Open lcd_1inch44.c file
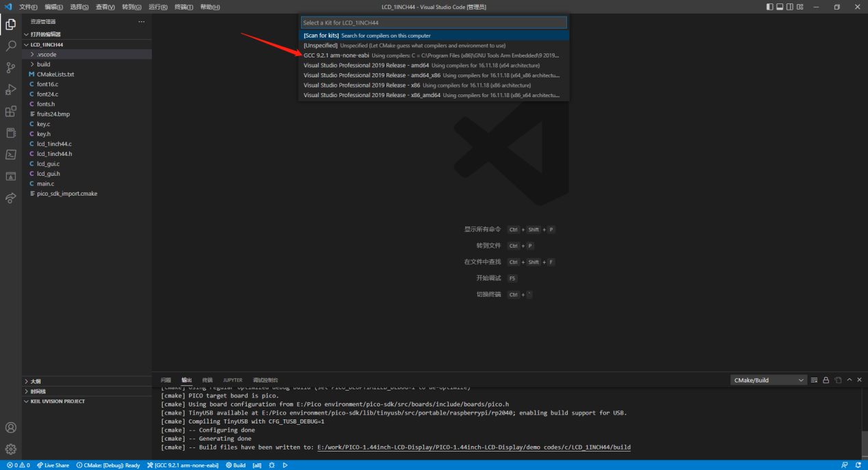This screenshot has height=470, width=868. (87, 144)
